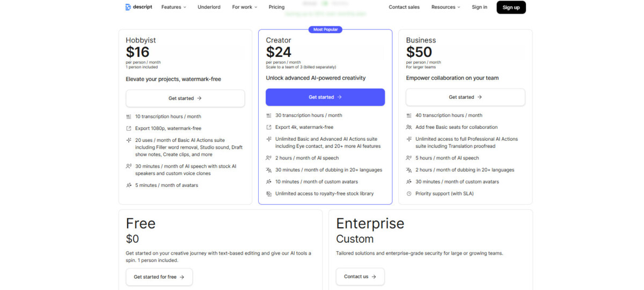This screenshot has width=644, height=290.
Task: Click the AI speech icon in Business plan
Action: pos(409,158)
